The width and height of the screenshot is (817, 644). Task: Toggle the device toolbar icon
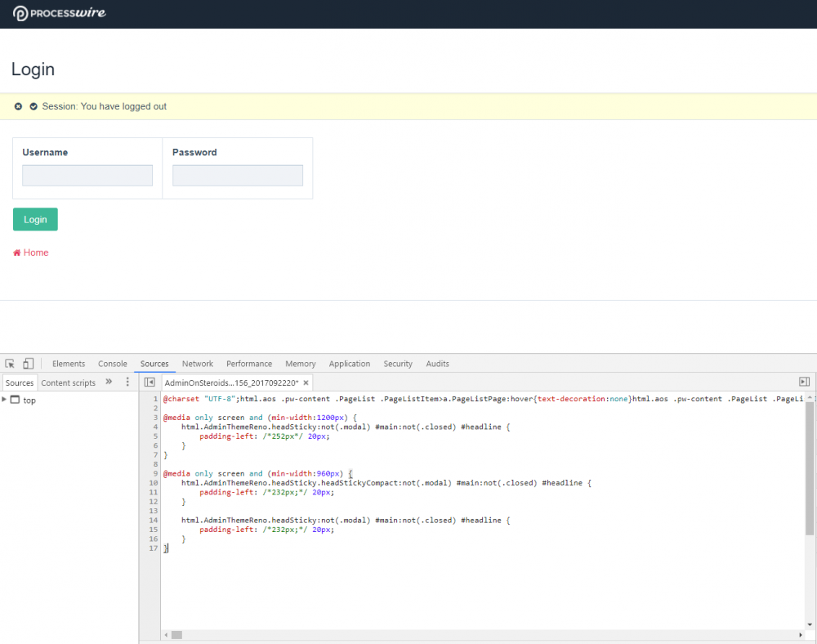[29, 364]
